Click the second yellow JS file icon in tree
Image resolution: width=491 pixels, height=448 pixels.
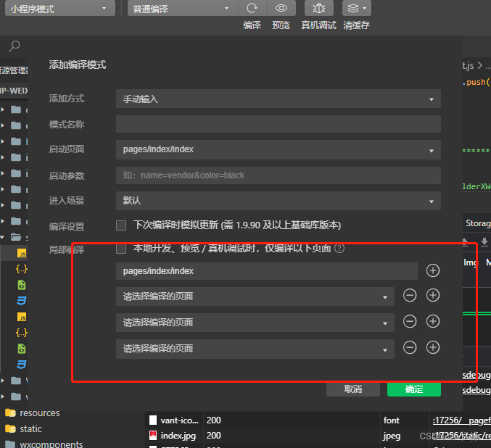click(22, 317)
